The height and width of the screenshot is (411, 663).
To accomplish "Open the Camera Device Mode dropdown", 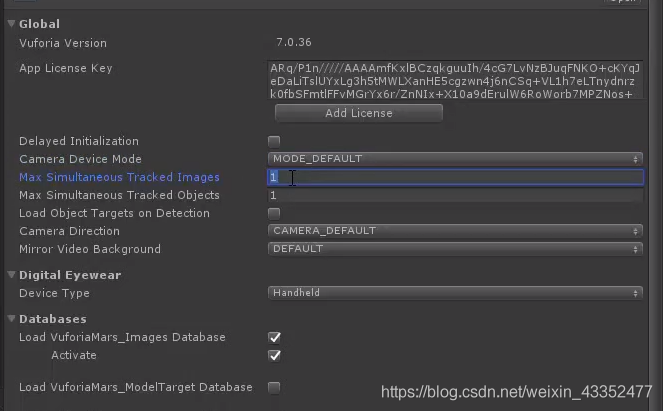I will click(x=455, y=159).
